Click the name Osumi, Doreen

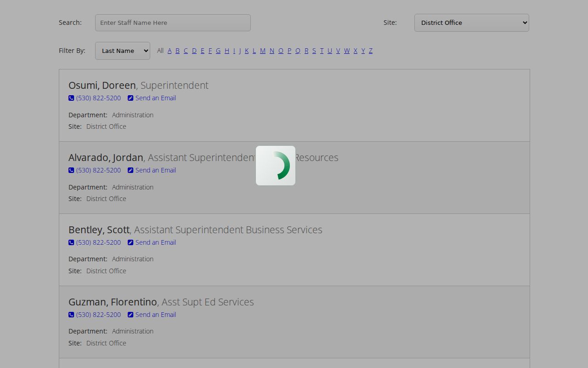coord(102,86)
